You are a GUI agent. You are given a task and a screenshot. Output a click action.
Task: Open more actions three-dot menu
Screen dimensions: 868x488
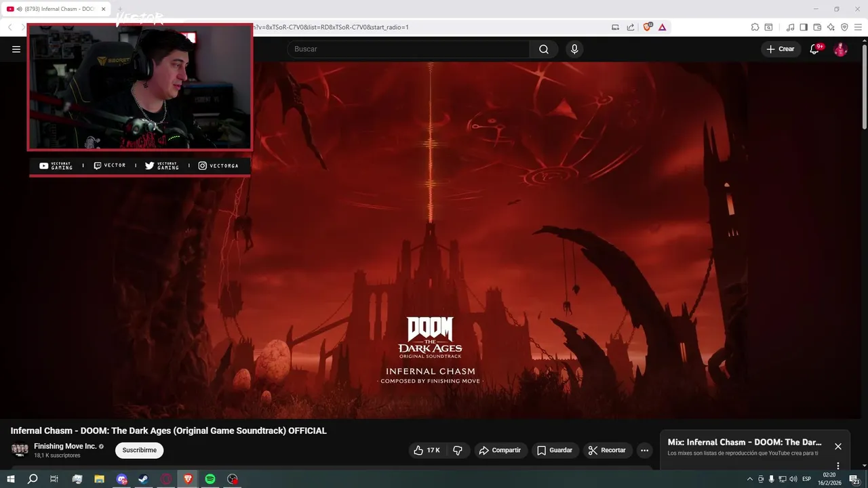click(x=644, y=450)
